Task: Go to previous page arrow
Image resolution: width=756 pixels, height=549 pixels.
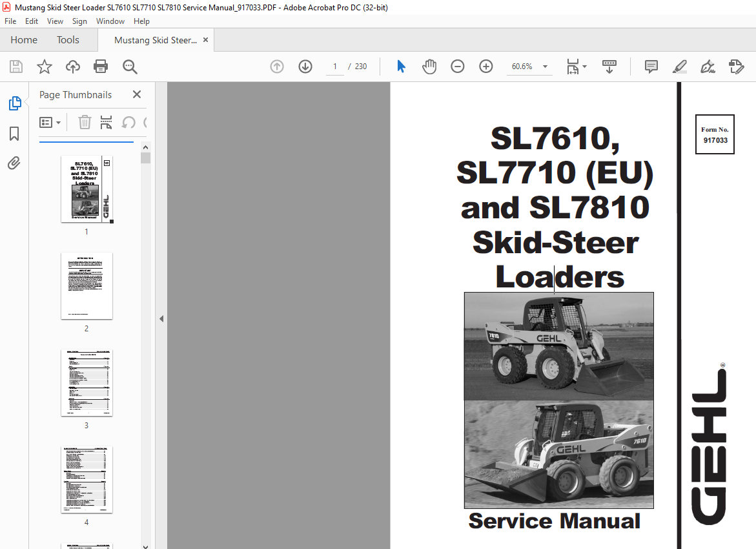Action: click(277, 67)
